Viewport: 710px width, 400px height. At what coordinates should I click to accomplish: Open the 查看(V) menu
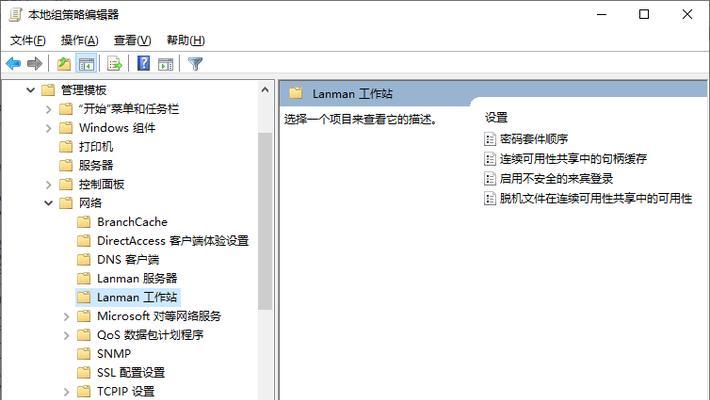[132, 40]
